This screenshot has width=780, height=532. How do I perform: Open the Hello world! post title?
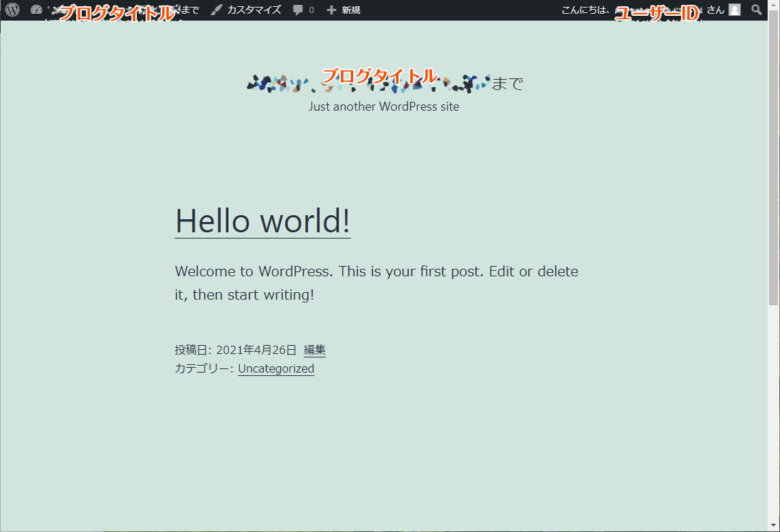[x=263, y=221]
